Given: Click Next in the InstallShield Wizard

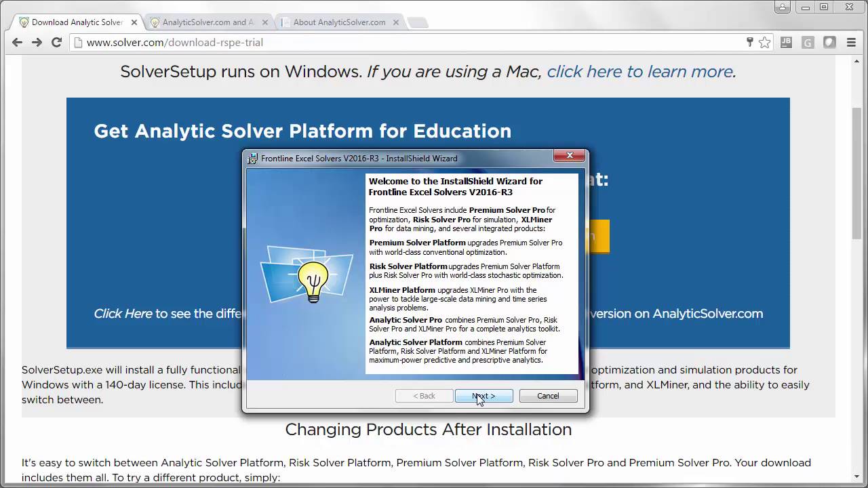Looking at the screenshot, I should pos(484,396).
